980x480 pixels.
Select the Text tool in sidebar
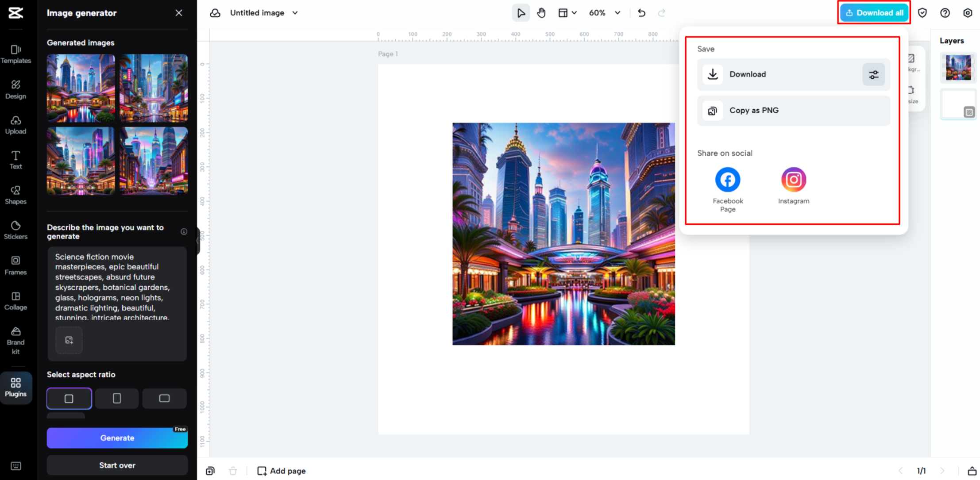pyautogui.click(x=16, y=159)
